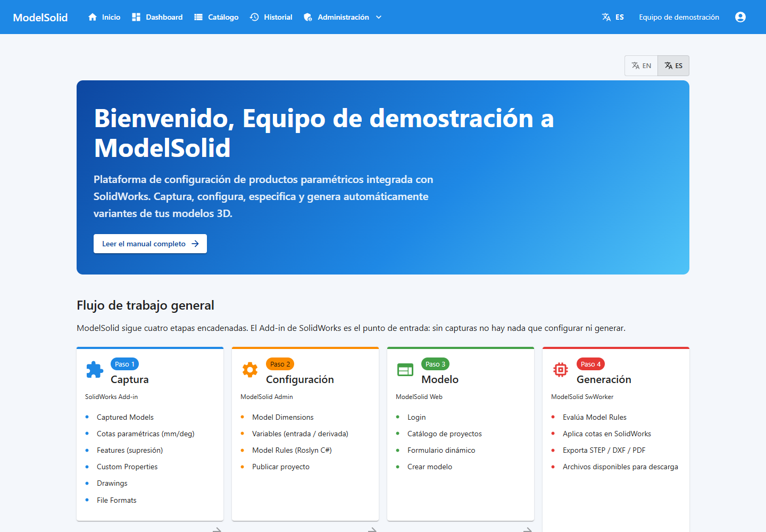Viewport: 766px width, 532px height.
Task: Click the Configuración gear icon
Action: (x=250, y=369)
